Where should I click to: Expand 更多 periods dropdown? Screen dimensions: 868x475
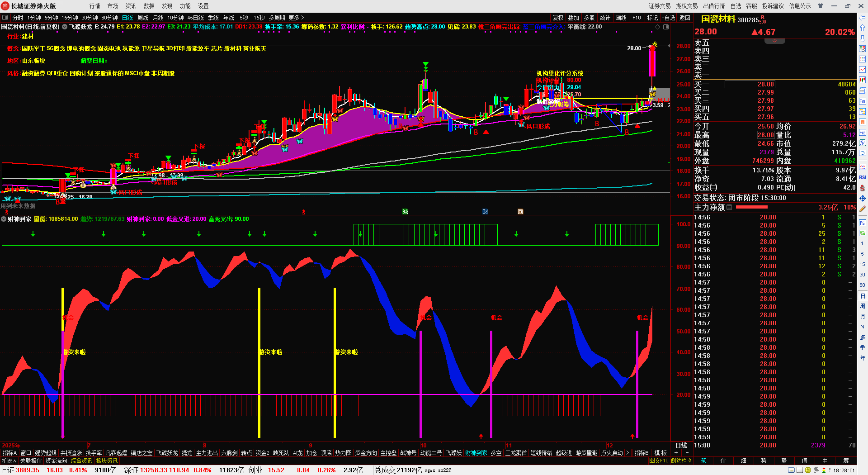296,18
